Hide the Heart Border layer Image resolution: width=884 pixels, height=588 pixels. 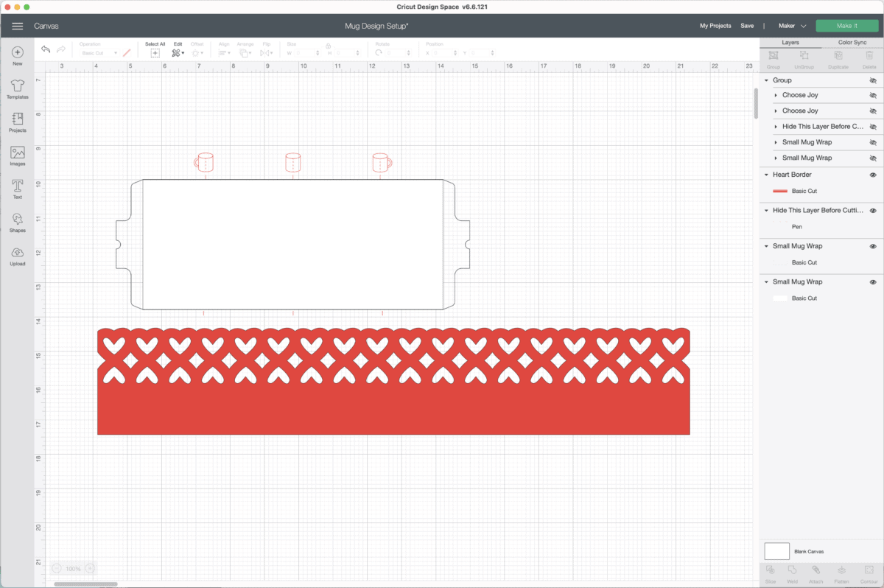pos(873,175)
